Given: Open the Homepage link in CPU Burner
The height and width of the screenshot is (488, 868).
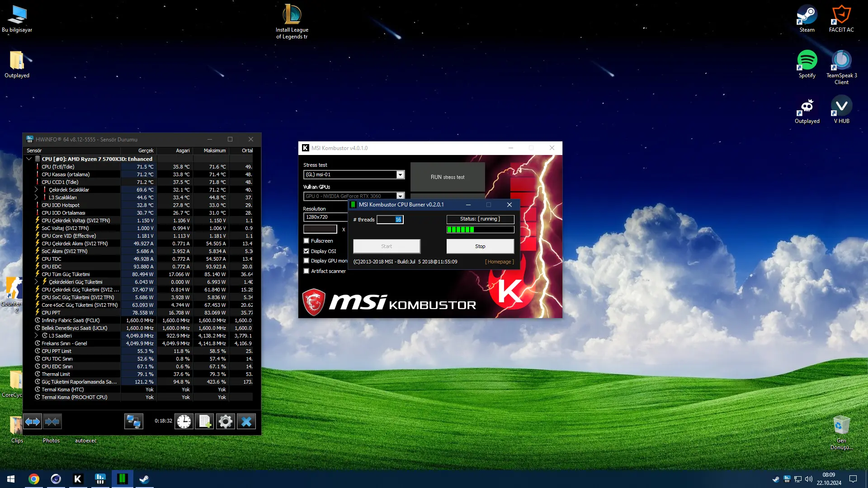Looking at the screenshot, I should pos(499,262).
